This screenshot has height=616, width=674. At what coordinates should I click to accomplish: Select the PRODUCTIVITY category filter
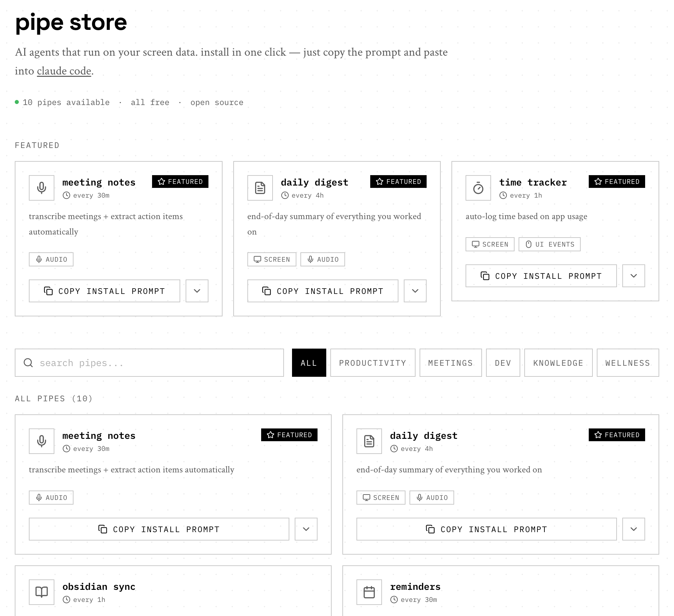373,363
